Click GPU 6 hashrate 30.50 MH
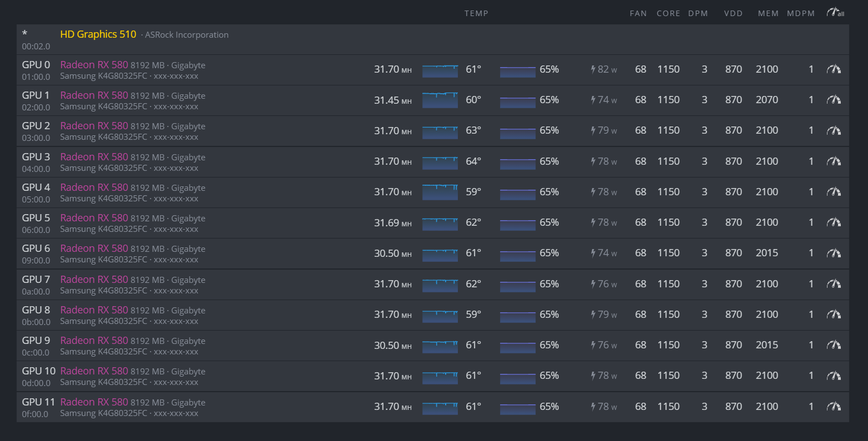 point(393,253)
